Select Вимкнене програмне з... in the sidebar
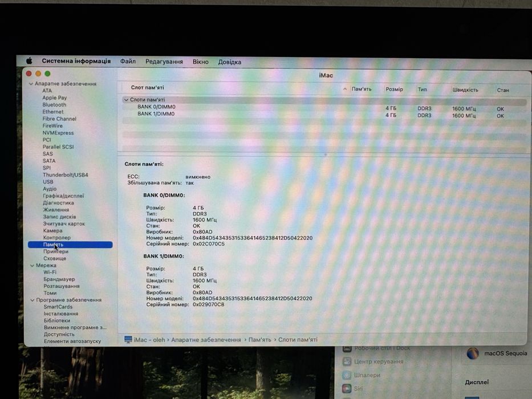Screen dimensions: 532x399 [x=75, y=328]
